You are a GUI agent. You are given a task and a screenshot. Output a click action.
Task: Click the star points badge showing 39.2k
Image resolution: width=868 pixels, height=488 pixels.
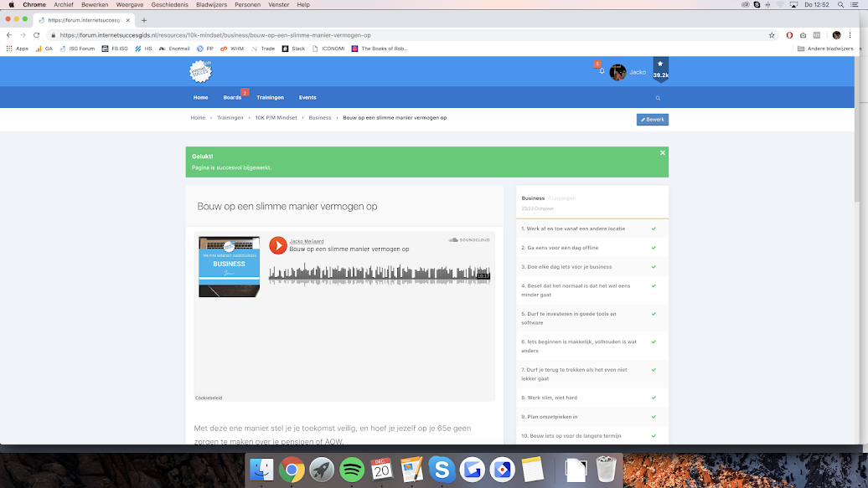[x=660, y=69]
